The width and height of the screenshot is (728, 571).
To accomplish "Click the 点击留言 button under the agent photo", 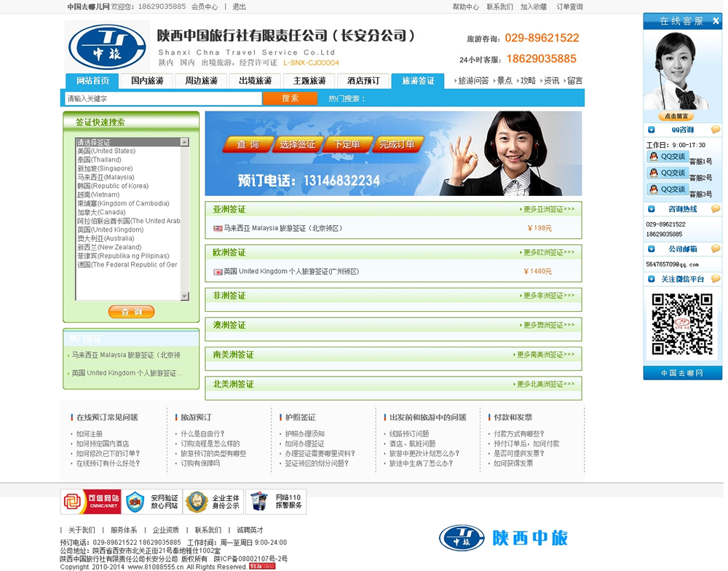I will pyautogui.click(x=676, y=116).
